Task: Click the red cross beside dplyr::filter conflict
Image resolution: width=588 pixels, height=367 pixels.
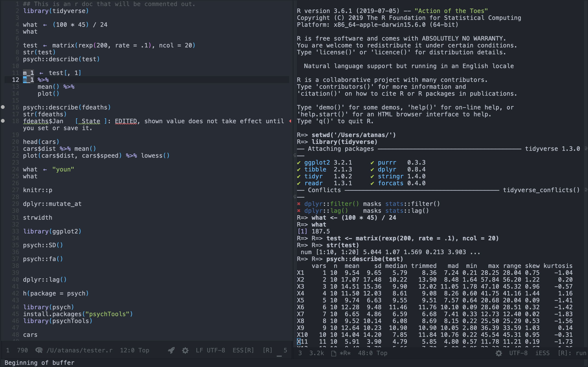Action: click(x=299, y=204)
